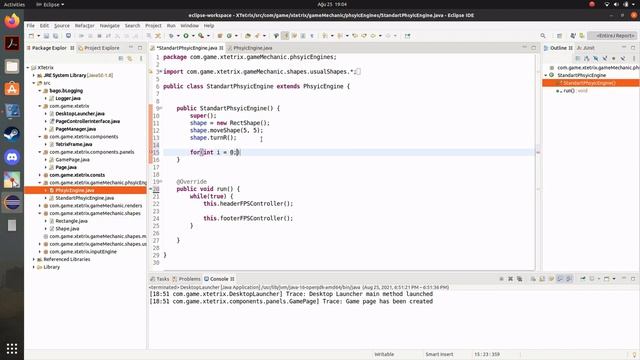
Task: Collapse the Xtetrix project node
Action: pos(28,68)
